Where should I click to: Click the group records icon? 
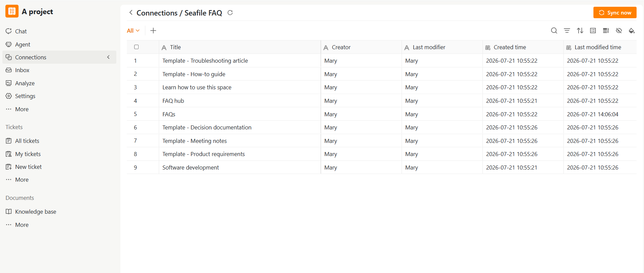593,31
